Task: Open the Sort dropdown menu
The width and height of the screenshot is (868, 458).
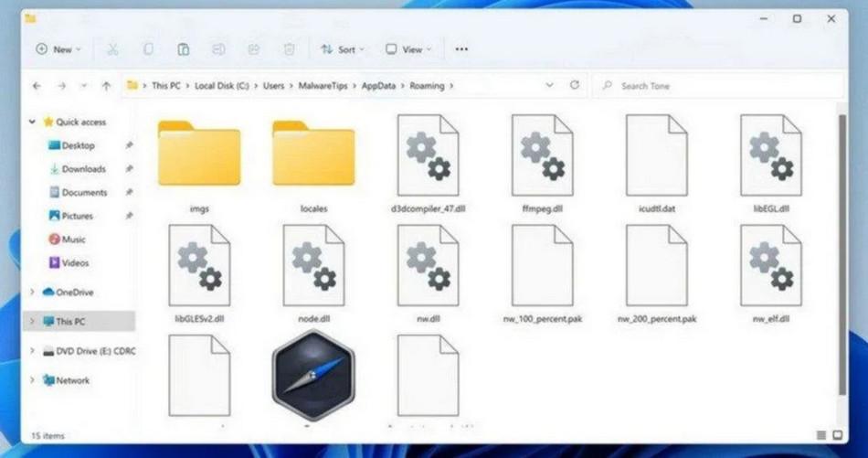Action: point(343,49)
